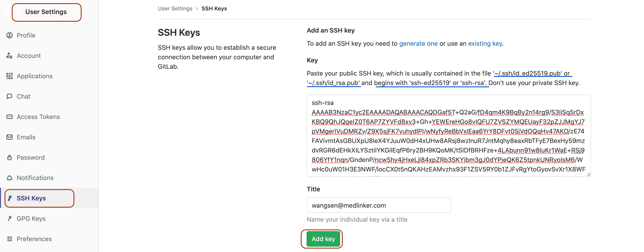Click SSH Keys in the breadcrumb
644x252 pixels.
click(214, 8)
